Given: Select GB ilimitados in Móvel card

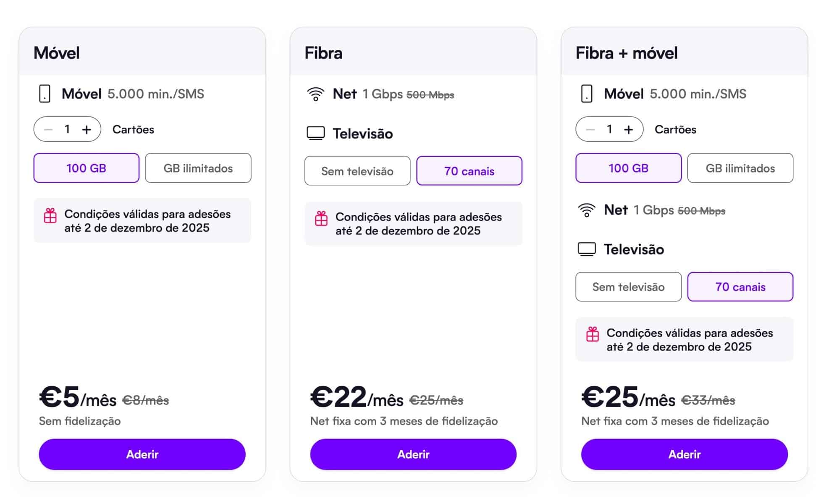Looking at the screenshot, I should (x=198, y=168).
